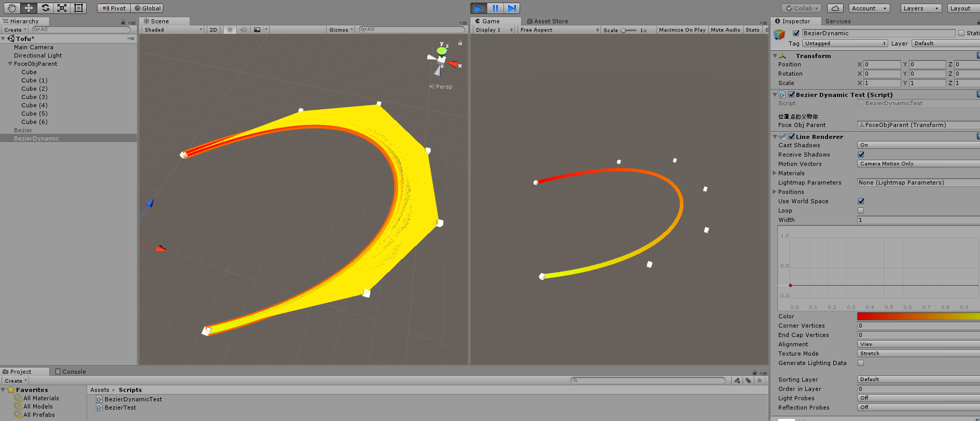
Task: Select the Move tool
Action: [29, 8]
